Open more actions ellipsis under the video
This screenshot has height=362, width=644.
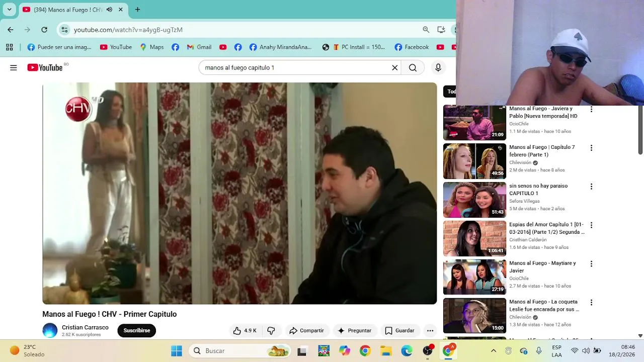[x=430, y=330]
